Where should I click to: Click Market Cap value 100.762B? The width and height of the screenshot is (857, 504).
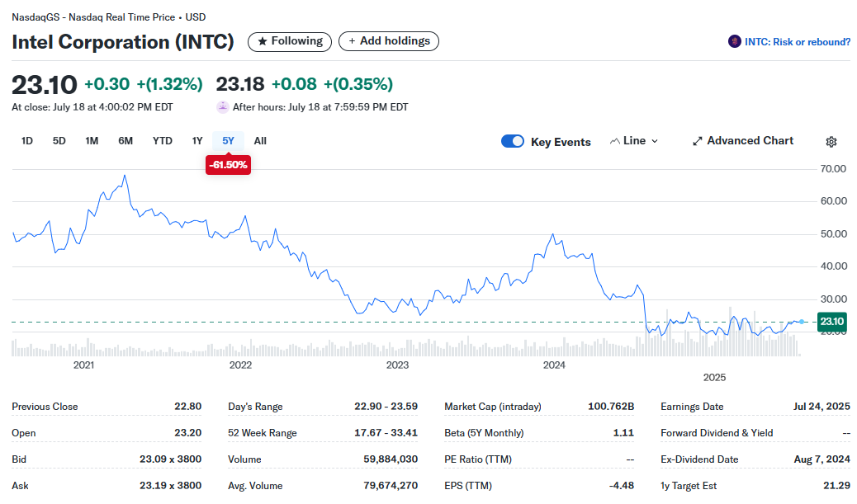(x=611, y=407)
